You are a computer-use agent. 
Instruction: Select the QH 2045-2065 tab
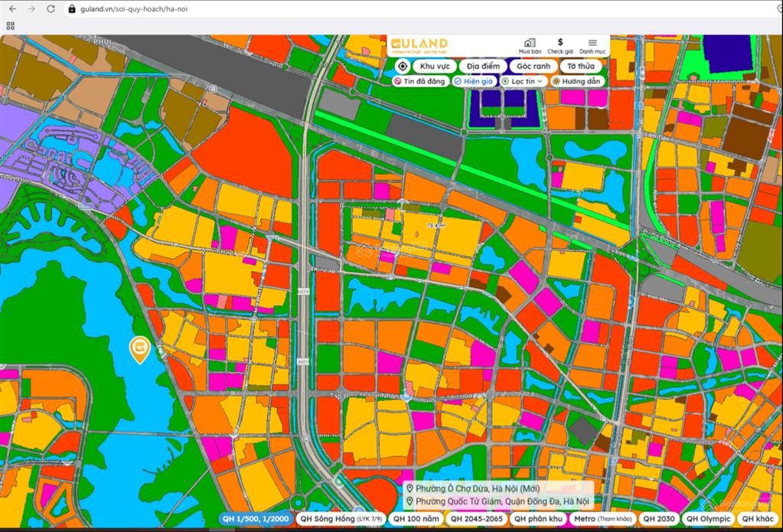pos(476,518)
